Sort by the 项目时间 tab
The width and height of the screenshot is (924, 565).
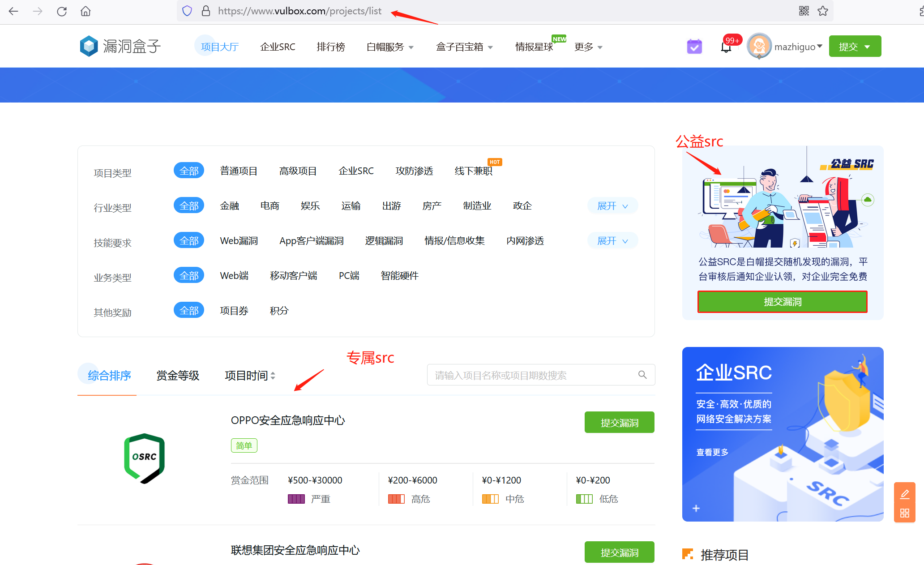pyautogui.click(x=246, y=375)
